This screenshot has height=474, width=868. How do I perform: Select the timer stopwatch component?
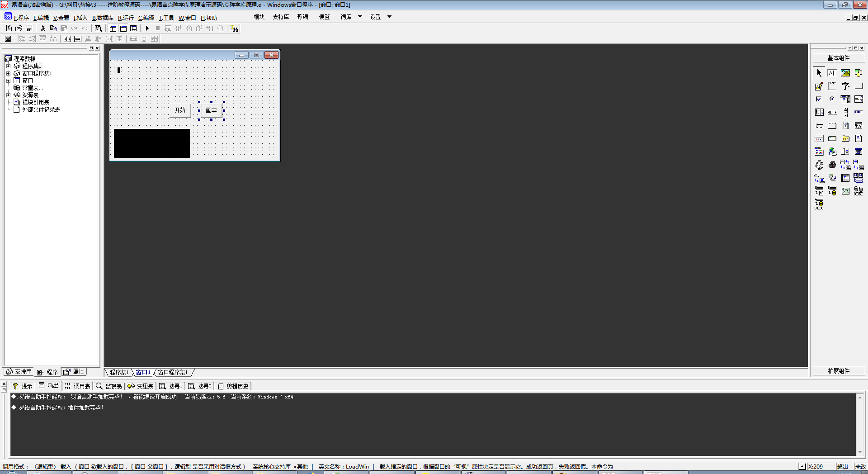(x=819, y=165)
